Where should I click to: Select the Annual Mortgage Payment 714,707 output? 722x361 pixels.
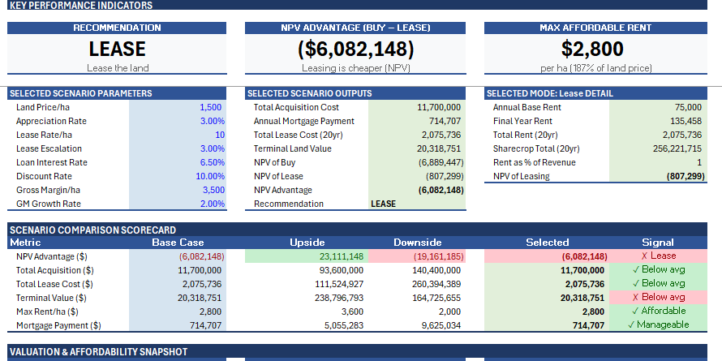[417, 121]
